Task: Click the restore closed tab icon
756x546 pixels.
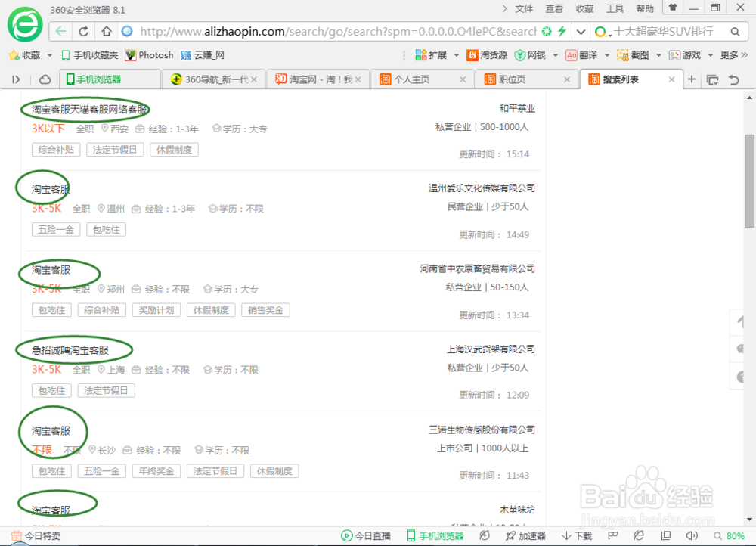Action: tap(734, 79)
